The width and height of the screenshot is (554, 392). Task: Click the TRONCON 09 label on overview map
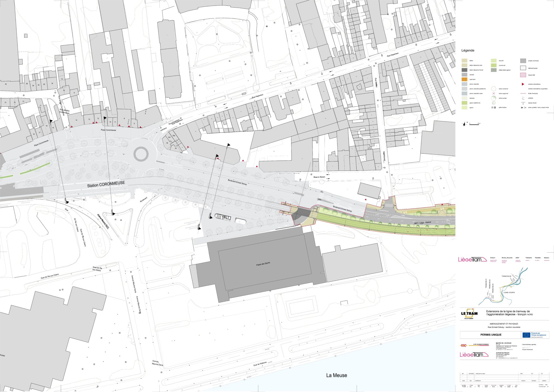(506, 276)
